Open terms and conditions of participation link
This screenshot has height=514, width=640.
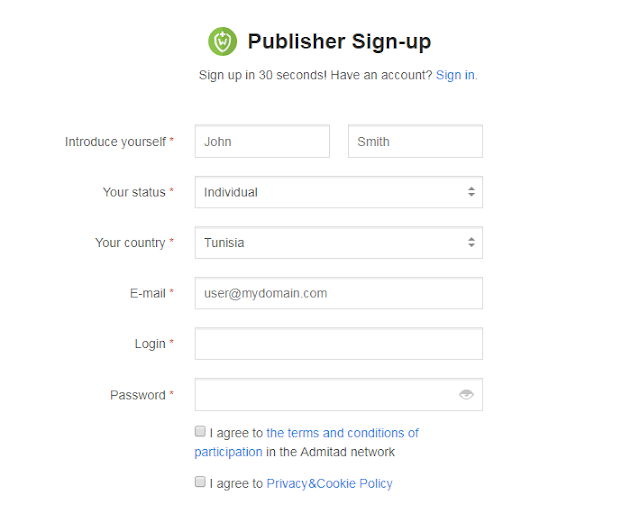pyautogui.click(x=342, y=433)
